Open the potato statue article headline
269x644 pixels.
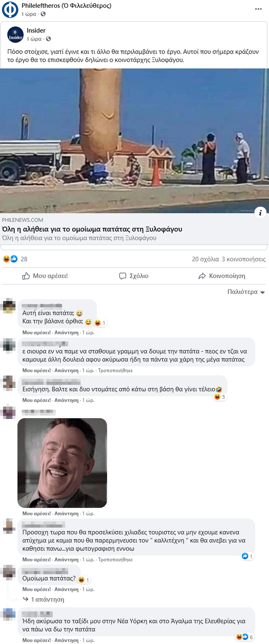point(92,229)
